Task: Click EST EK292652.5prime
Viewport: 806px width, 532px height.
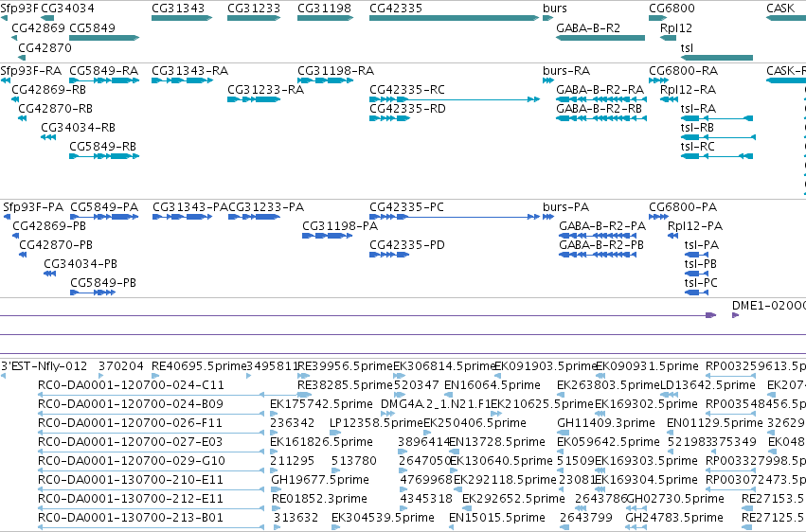Action: pyautogui.click(x=466, y=508)
